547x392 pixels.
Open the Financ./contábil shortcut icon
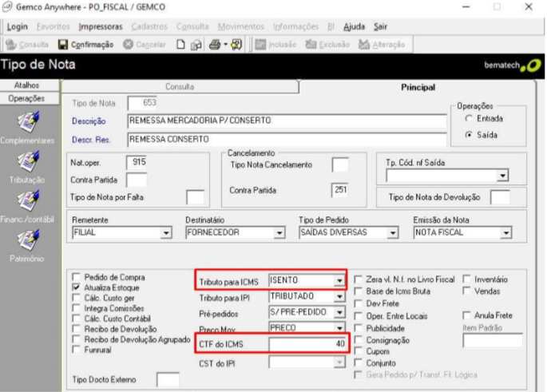coord(29,201)
